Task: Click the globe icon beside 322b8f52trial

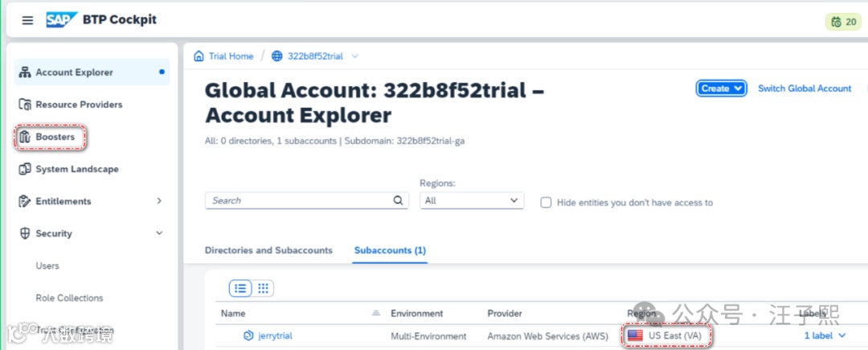Action: [x=276, y=56]
